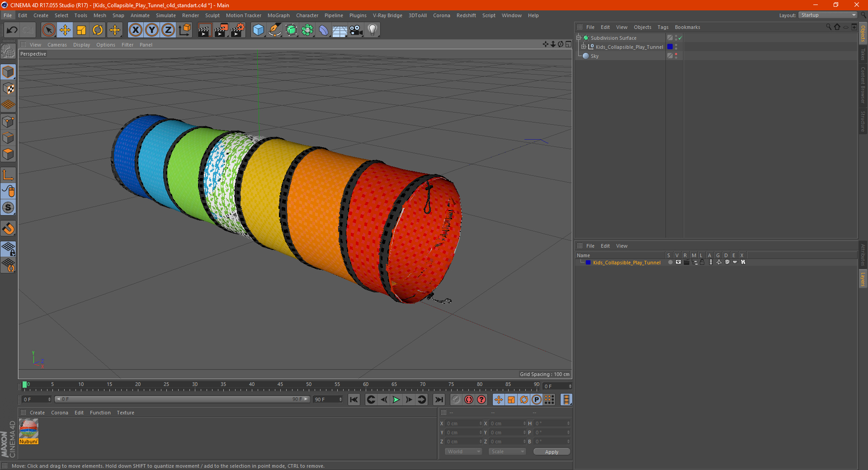The width and height of the screenshot is (868, 470).
Task: Open the World coordinate system dropdown
Action: pyautogui.click(x=464, y=451)
